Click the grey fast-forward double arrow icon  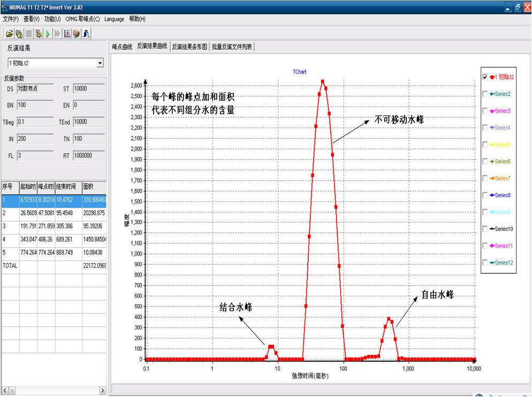click(57, 34)
